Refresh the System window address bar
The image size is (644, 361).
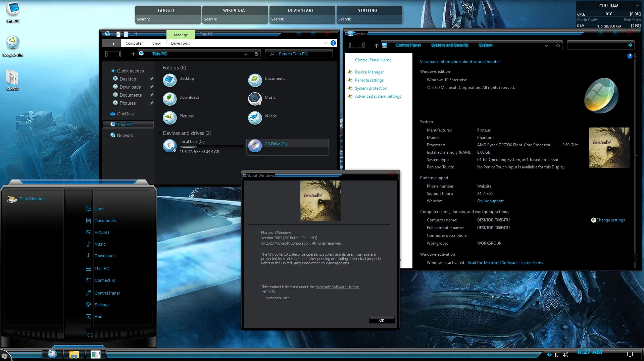pyautogui.click(x=558, y=46)
